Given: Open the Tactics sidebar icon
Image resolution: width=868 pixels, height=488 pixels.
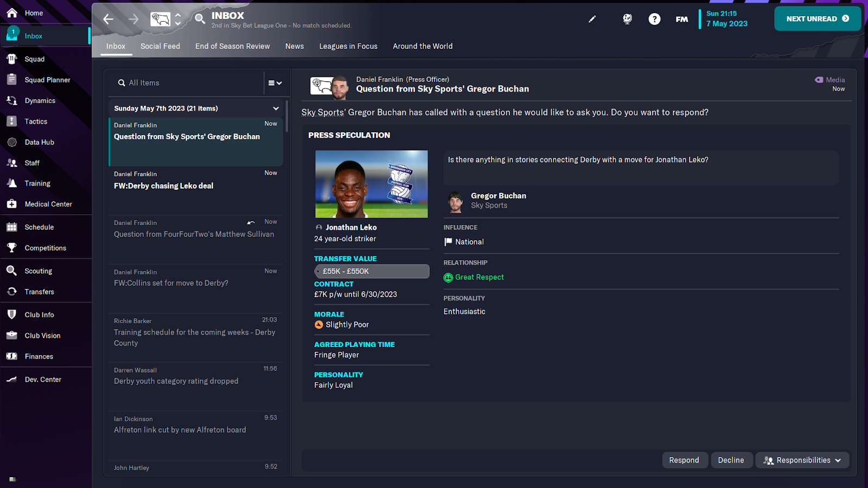Looking at the screenshot, I should pyautogui.click(x=12, y=121).
